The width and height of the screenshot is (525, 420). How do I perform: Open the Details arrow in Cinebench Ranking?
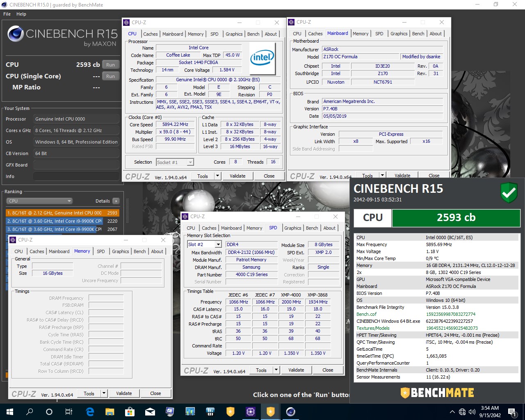tap(116, 201)
